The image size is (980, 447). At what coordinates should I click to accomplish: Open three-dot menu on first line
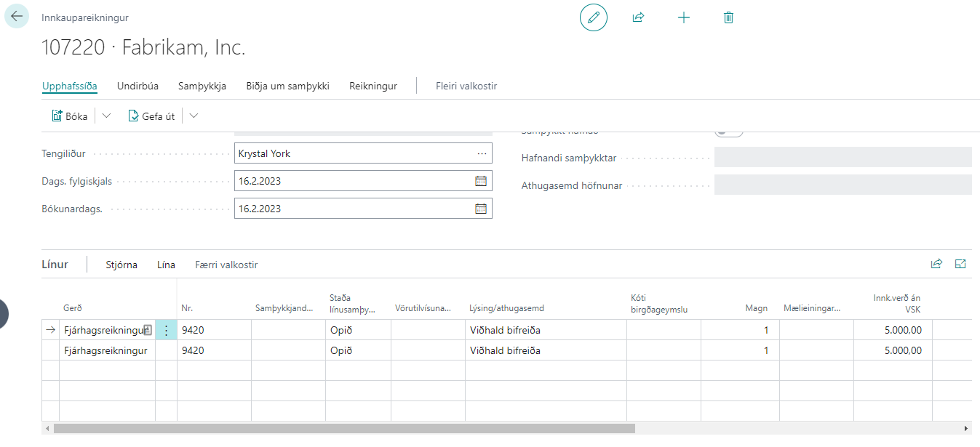(x=166, y=331)
